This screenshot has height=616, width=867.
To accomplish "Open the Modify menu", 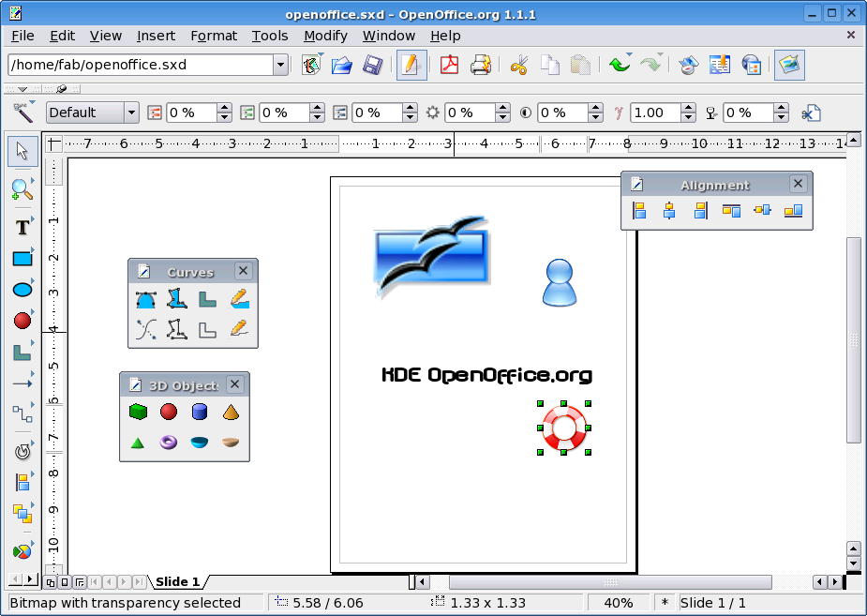I will pos(325,36).
